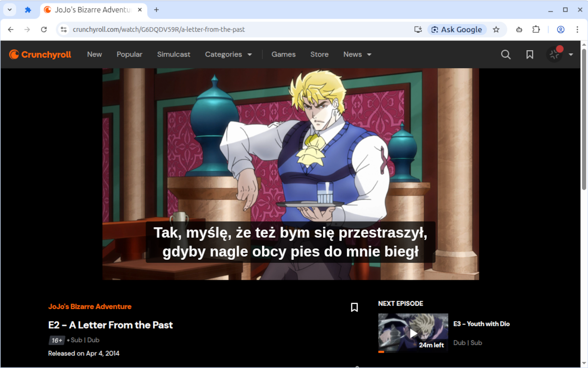Image resolution: width=588 pixels, height=368 pixels.
Task: Open the Crunchyroll home logo
Action: [x=40, y=54]
